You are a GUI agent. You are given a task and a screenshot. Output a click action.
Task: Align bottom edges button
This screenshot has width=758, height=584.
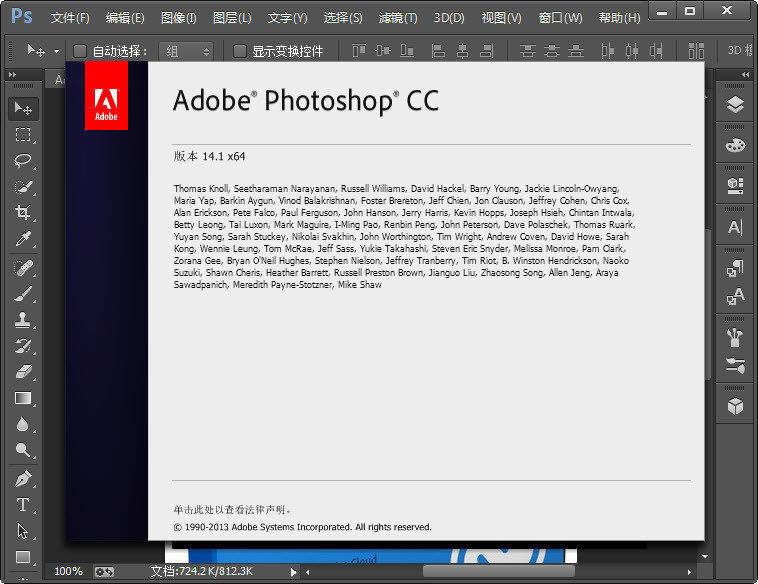tap(407, 50)
